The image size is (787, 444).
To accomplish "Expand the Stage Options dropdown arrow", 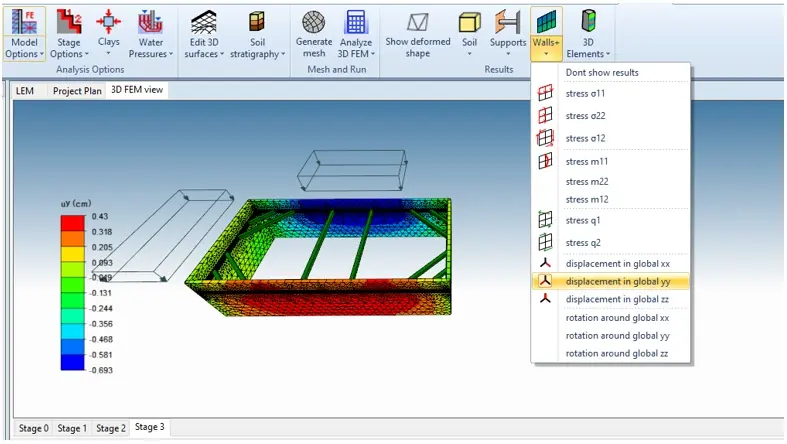I will pos(87,54).
